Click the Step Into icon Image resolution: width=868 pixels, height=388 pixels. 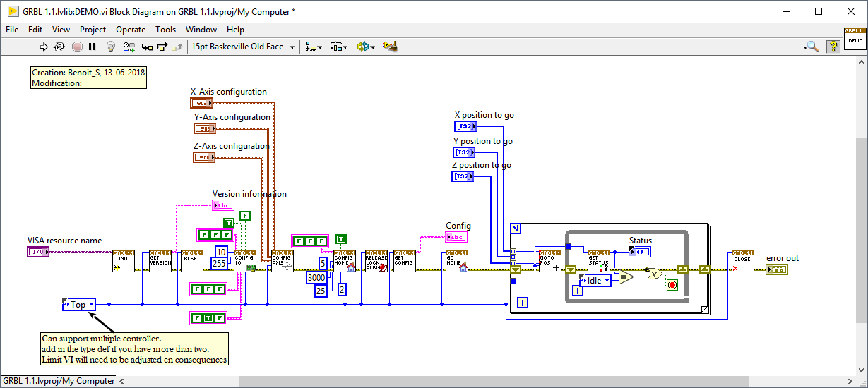click(x=147, y=47)
